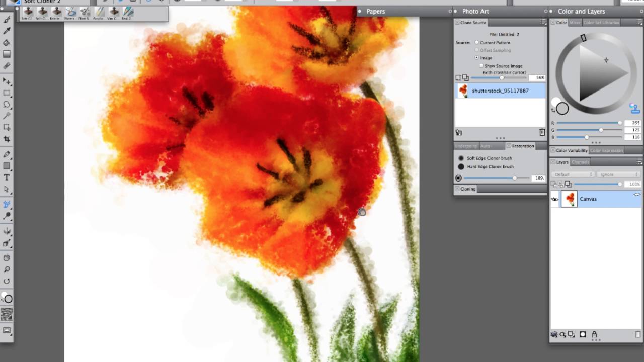Open the paper selector flyout in toolbox
Screen dimensions: 644x362
pyautogui.click(x=7, y=314)
